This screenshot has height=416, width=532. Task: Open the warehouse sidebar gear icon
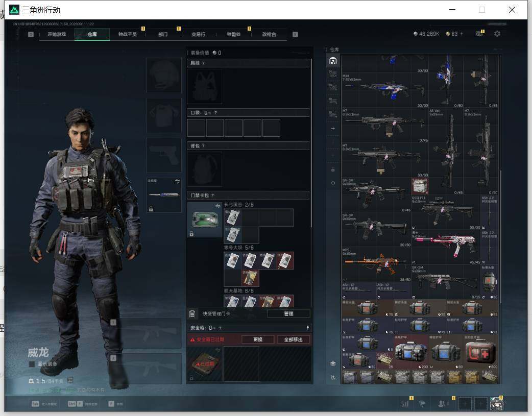[333, 183]
